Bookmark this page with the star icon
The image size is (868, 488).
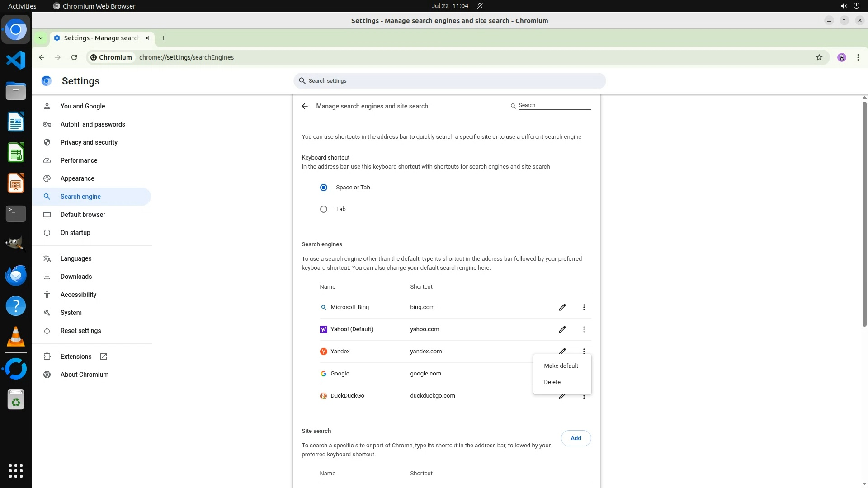[819, 57]
